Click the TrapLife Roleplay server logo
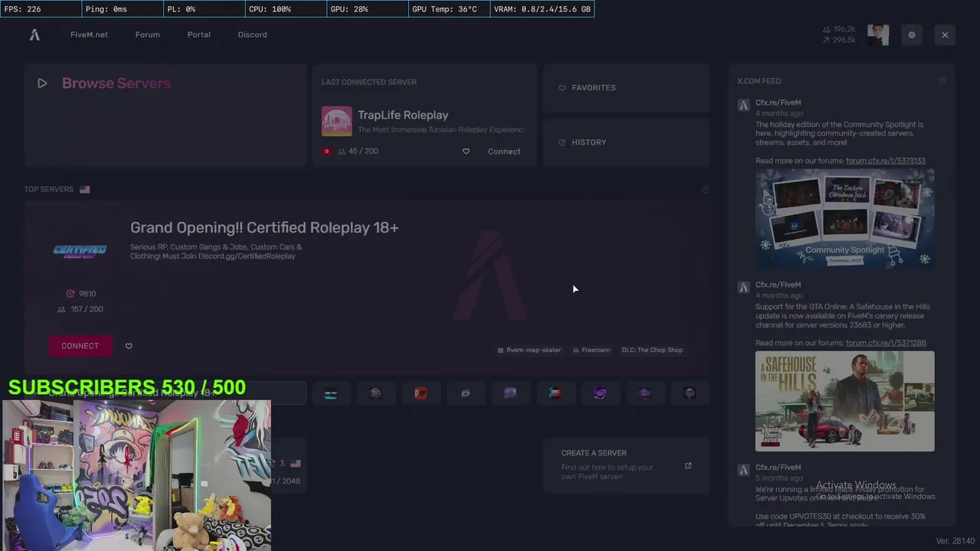 pos(337,122)
